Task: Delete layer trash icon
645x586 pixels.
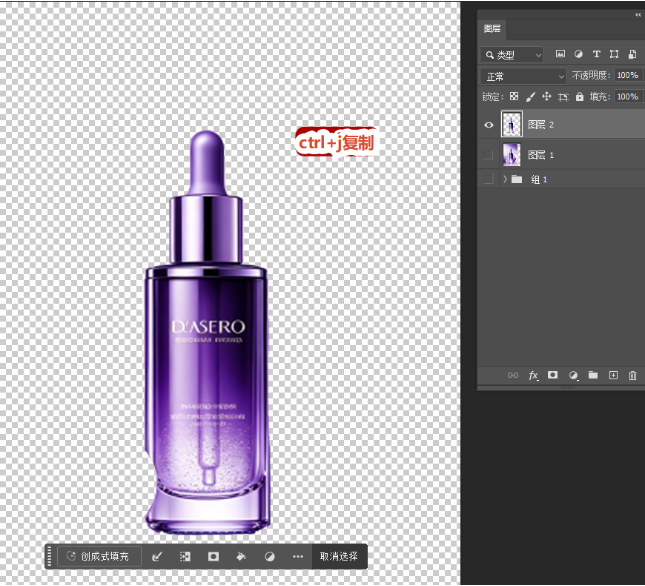Action: point(632,375)
